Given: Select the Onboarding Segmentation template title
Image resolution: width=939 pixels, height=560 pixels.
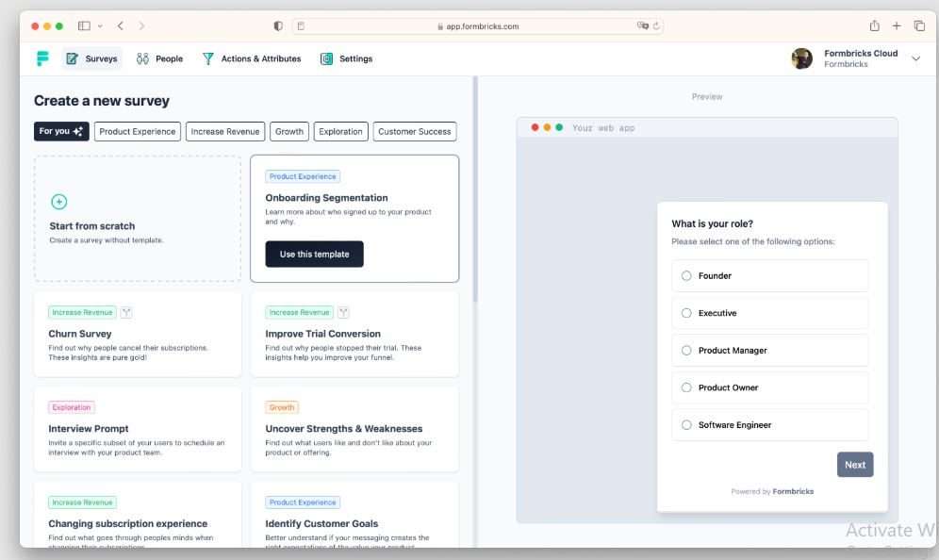Looking at the screenshot, I should click(326, 198).
